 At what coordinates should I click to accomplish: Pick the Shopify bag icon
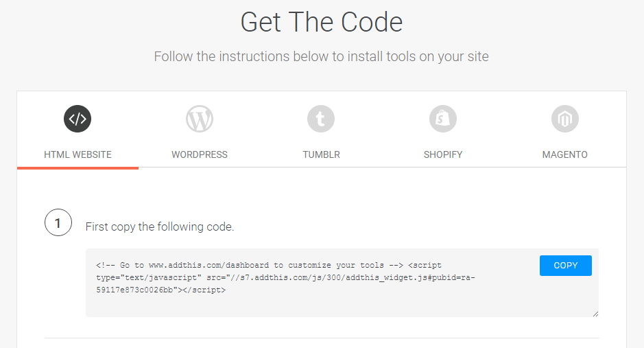(443, 119)
